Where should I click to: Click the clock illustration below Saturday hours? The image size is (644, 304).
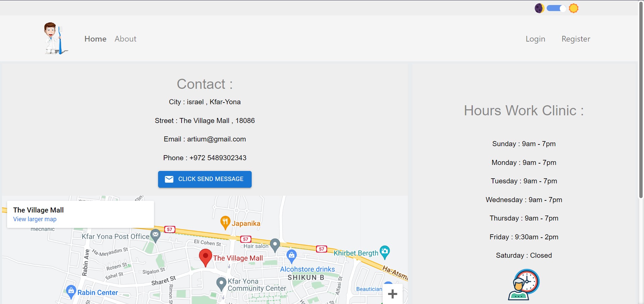pos(524,284)
